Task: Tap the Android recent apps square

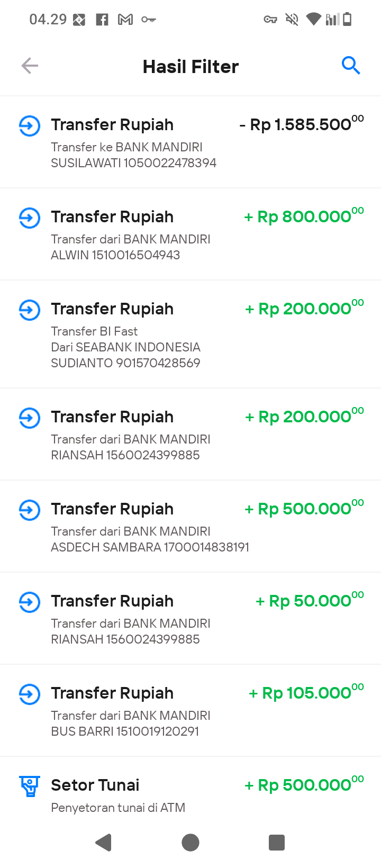Action: [x=277, y=842]
